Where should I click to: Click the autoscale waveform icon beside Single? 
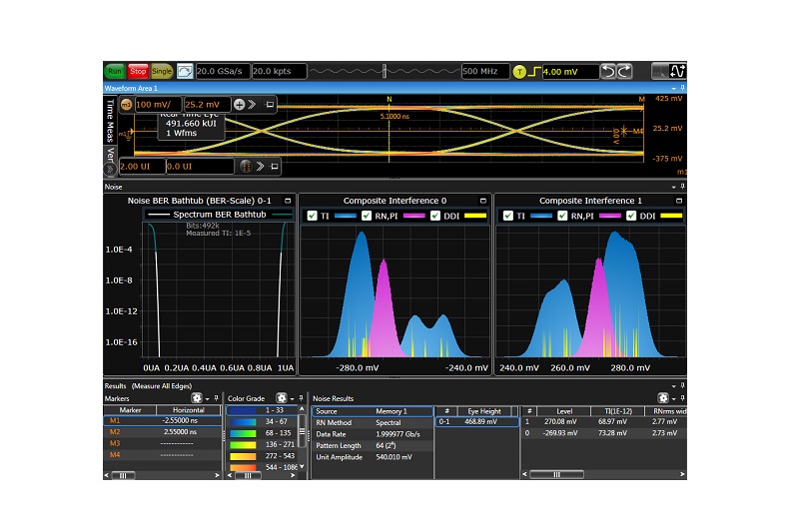(x=185, y=72)
